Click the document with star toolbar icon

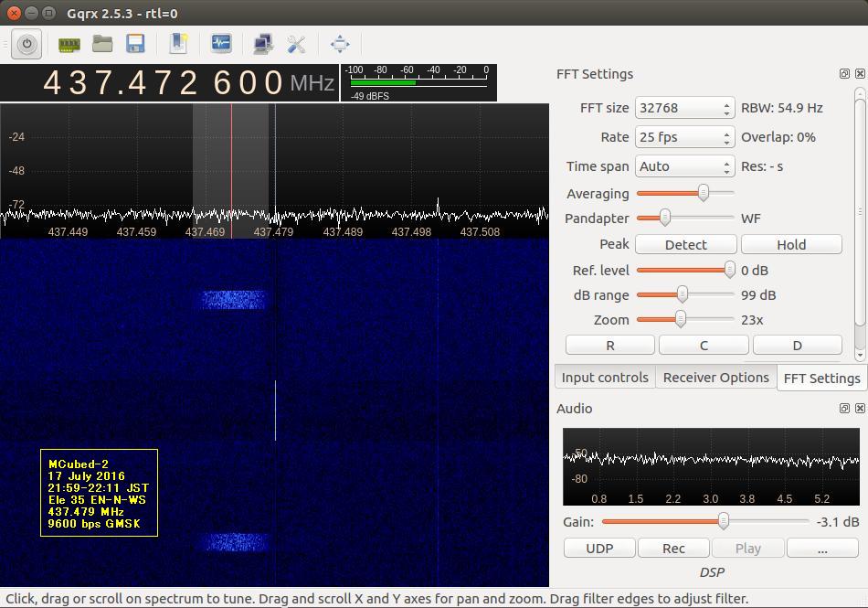click(x=178, y=44)
